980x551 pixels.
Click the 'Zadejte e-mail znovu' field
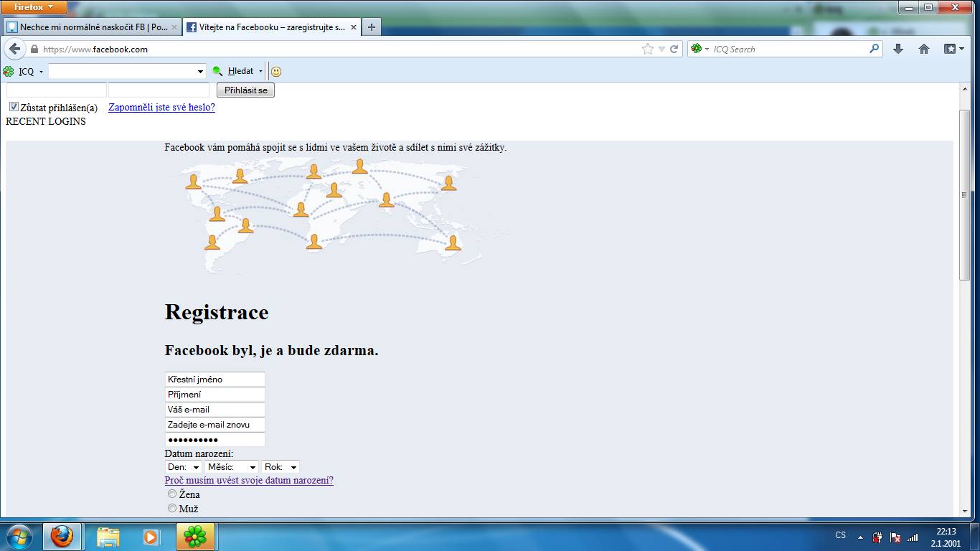point(215,425)
